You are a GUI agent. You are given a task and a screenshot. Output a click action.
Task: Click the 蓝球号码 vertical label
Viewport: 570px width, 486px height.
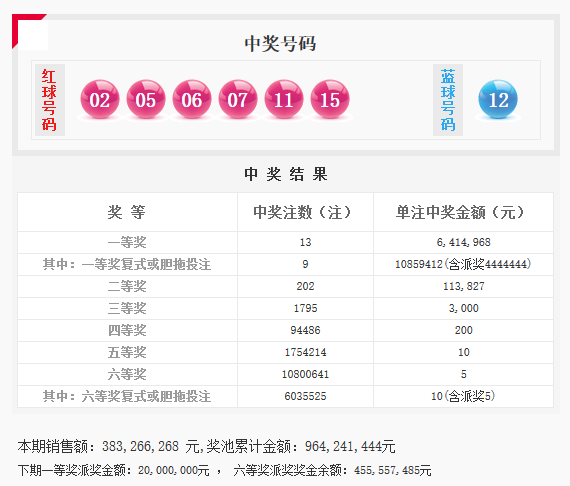click(x=448, y=100)
